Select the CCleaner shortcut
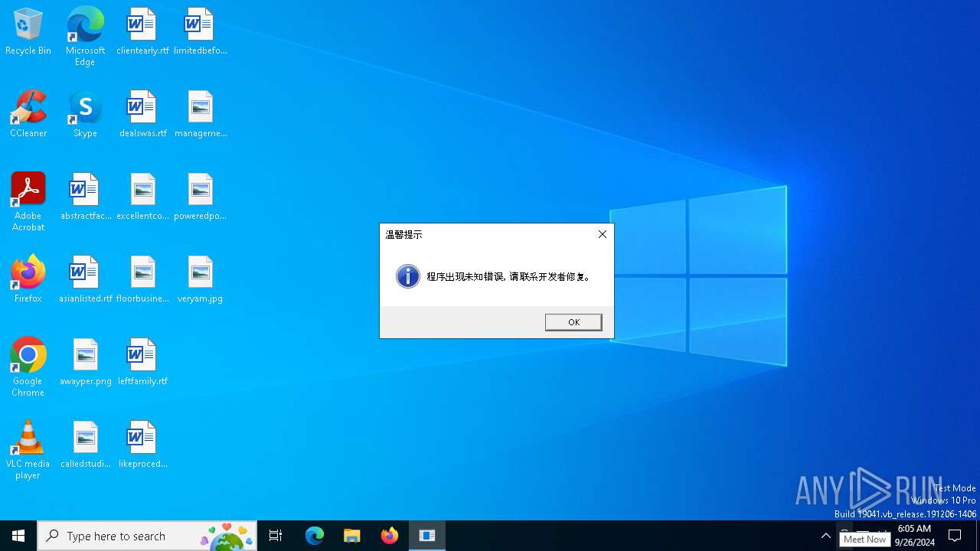 [x=28, y=114]
